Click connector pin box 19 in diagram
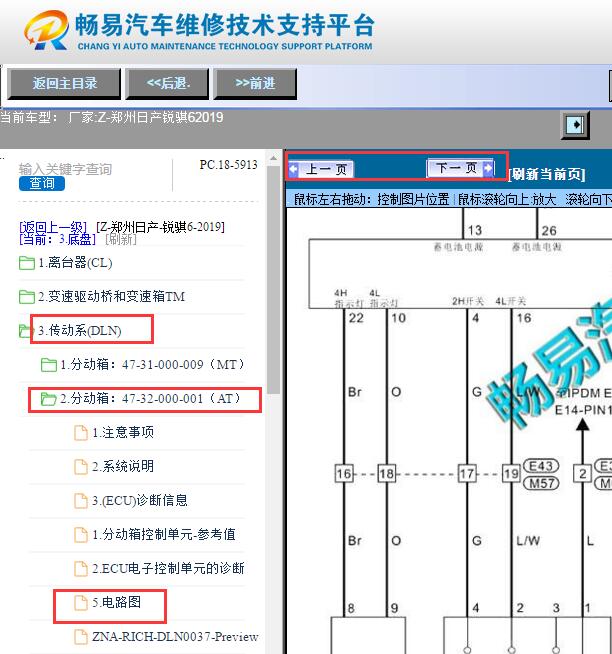This screenshot has height=654, width=612. tap(511, 473)
